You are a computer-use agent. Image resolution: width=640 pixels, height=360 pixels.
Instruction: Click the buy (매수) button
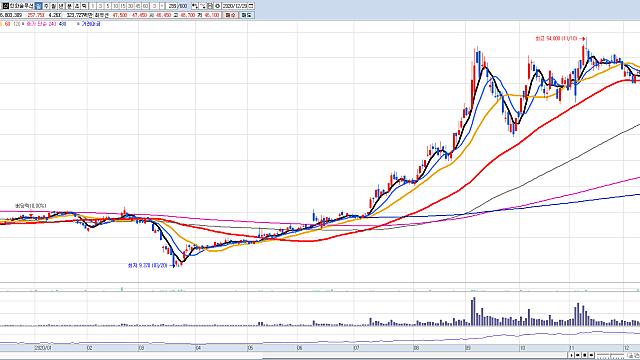pos(231,15)
